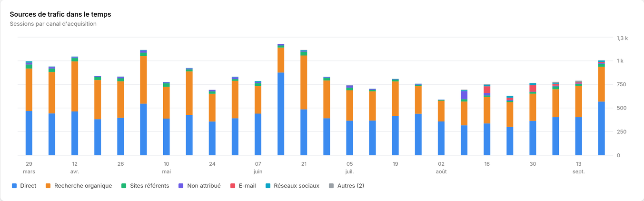Toggle the Sites référents legend entry
Image resolution: width=644 pixels, height=201 pixels.
pos(145,186)
